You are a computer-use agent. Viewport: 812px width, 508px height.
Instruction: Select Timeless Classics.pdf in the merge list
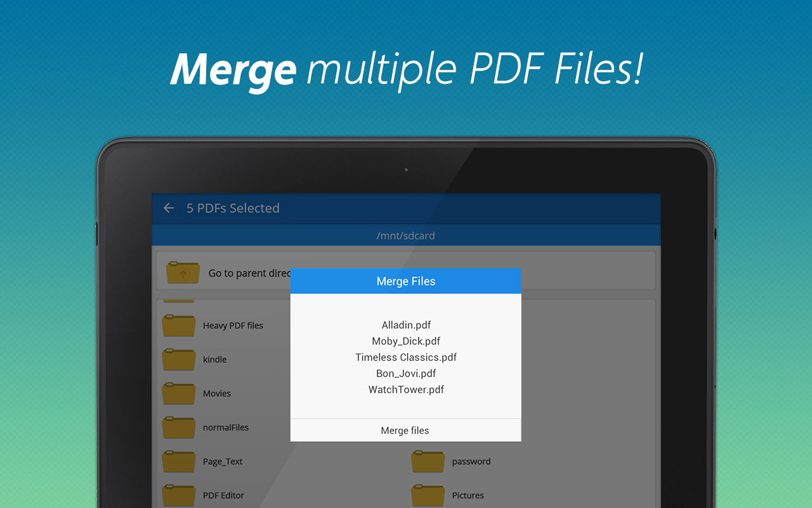pyautogui.click(x=405, y=357)
